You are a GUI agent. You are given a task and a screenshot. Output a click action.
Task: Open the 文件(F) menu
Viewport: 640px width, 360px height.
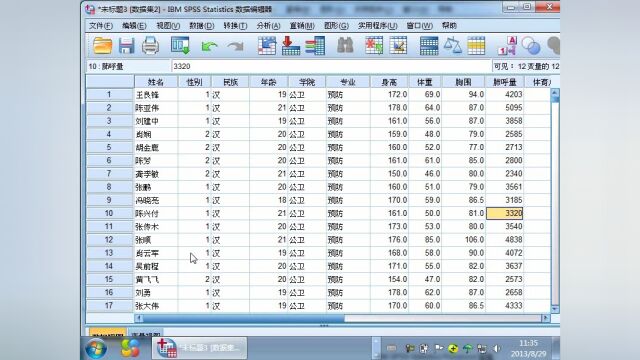(x=100, y=26)
